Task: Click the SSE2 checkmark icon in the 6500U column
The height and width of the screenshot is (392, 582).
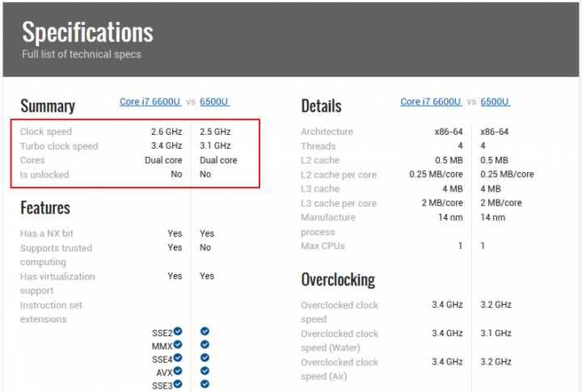Action: (205, 331)
